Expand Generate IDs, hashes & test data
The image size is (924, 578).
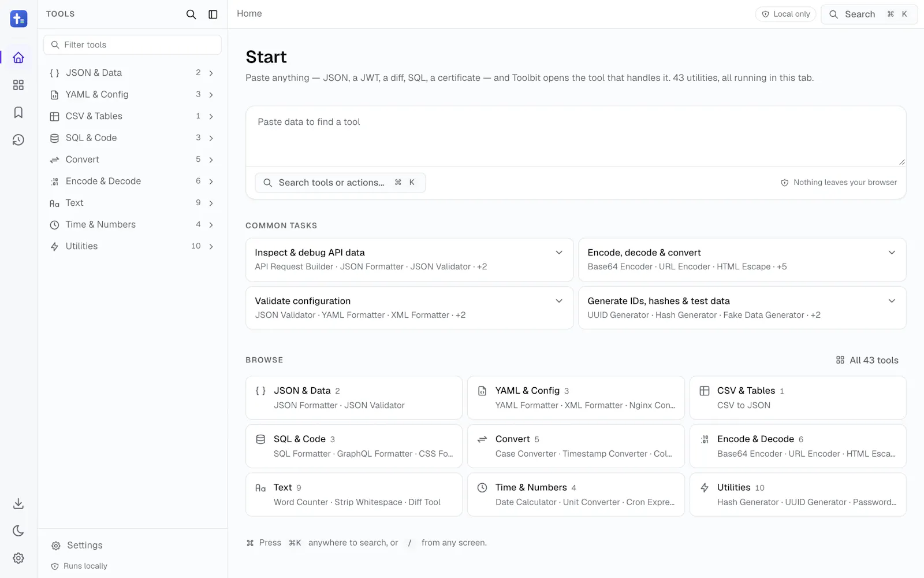(x=742, y=308)
